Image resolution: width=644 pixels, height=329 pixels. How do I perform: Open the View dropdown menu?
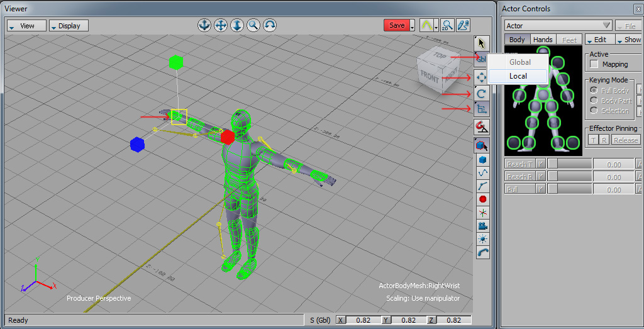(x=26, y=26)
